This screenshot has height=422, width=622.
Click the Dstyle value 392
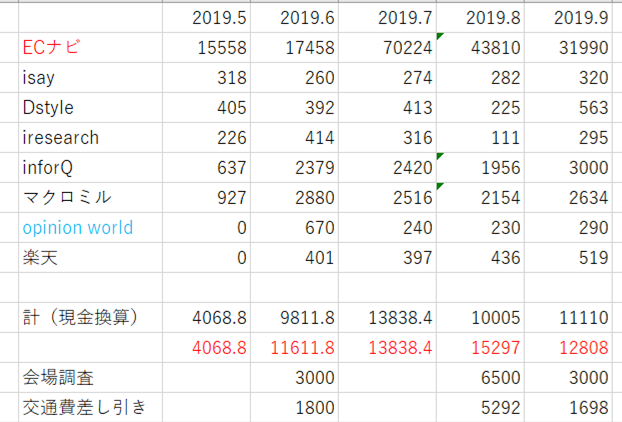click(295, 107)
